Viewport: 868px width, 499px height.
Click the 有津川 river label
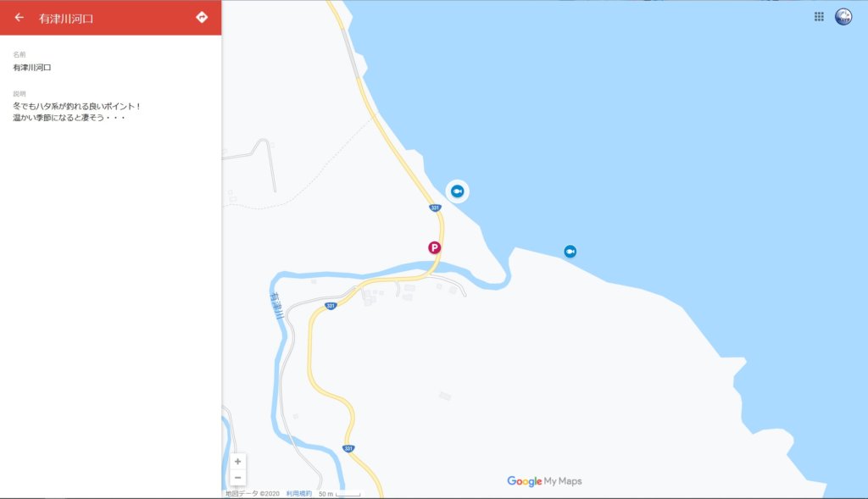pyautogui.click(x=276, y=306)
